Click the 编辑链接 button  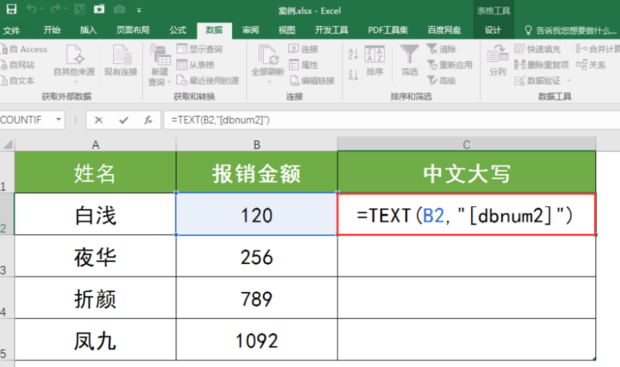(x=312, y=81)
